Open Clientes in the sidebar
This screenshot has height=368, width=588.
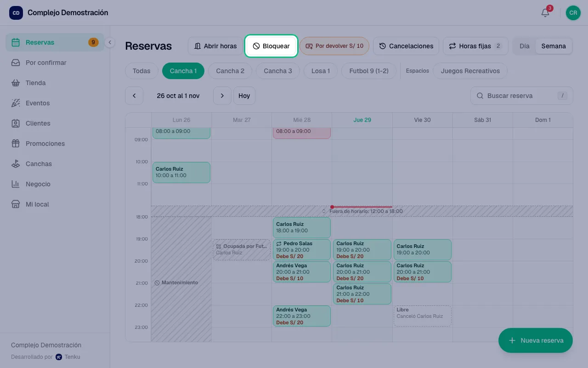pos(55,123)
